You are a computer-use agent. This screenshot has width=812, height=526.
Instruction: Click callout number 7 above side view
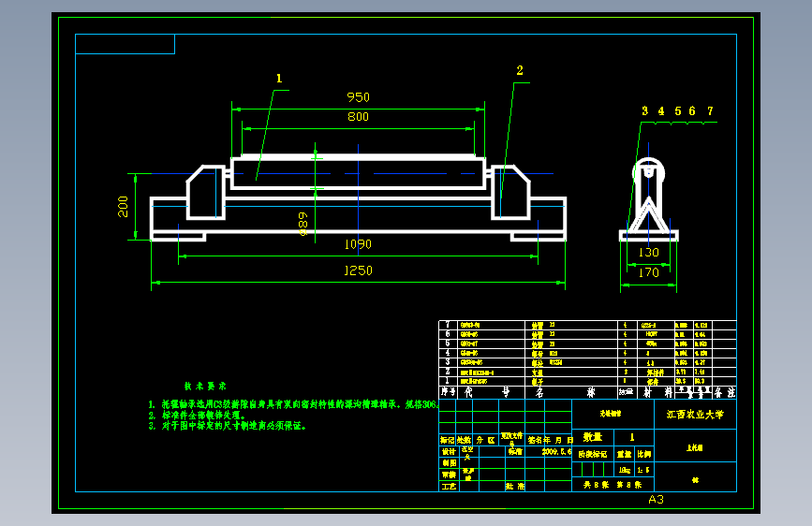tap(710, 110)
